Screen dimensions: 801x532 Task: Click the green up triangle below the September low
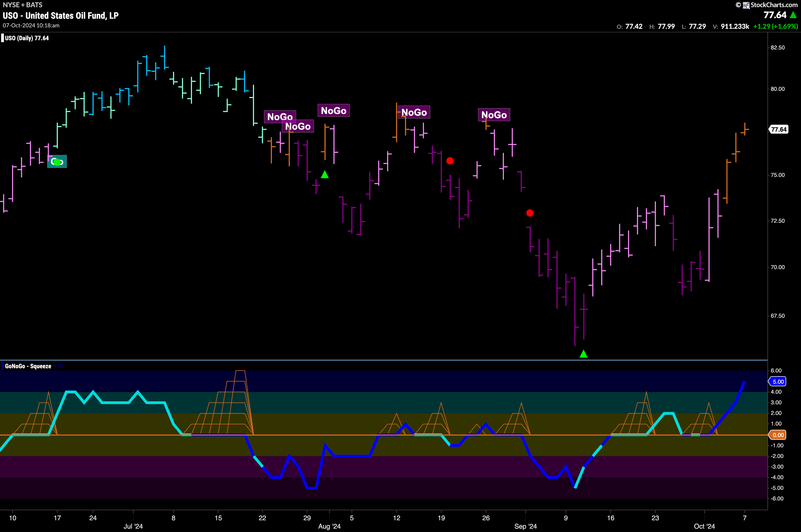pyautogui.click(x=584, y=354)
